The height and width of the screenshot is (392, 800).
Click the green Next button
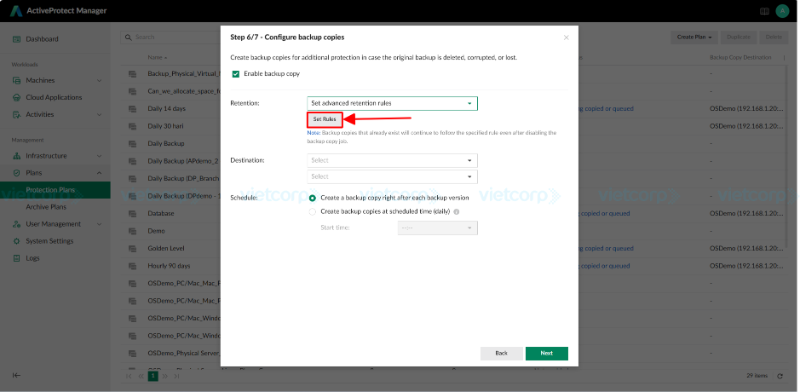tap(546, 353)
